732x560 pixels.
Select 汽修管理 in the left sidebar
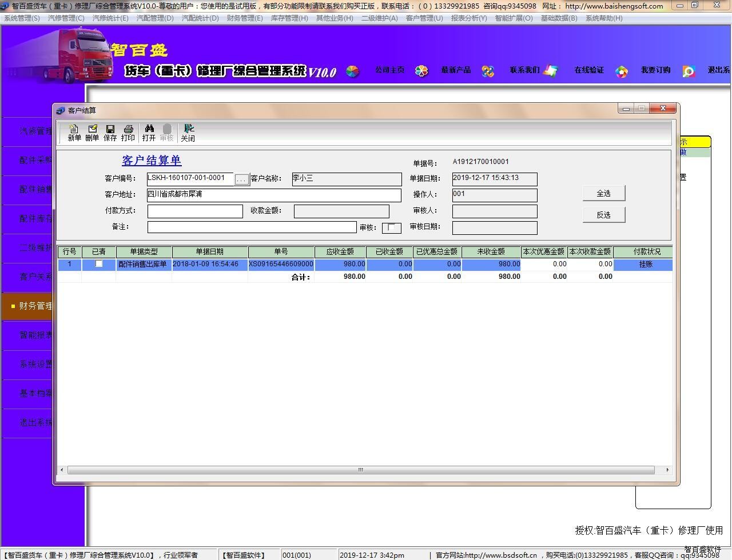click(x=27, y=131)
